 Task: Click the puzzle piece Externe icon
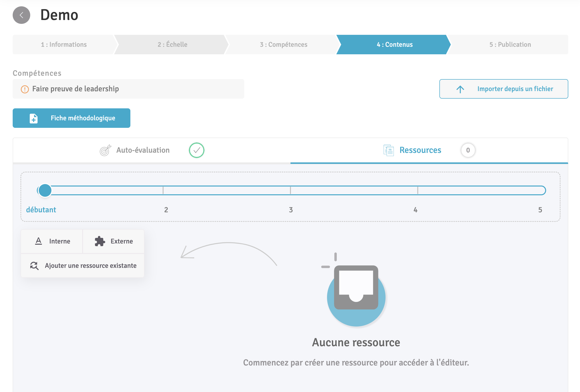pyautogui.click(x=100, y=241)
